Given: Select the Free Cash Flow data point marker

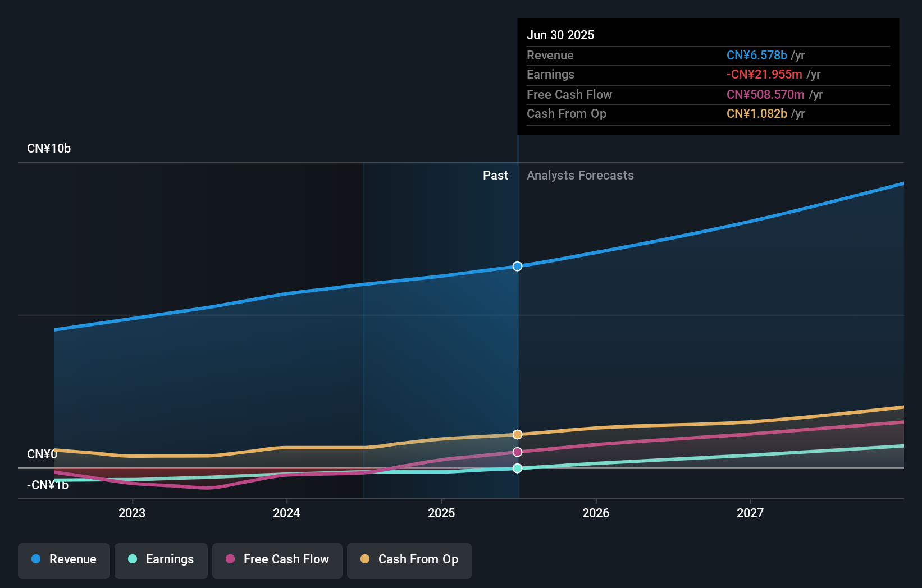Looking at the screenshot, I should [x=518, y=452].
